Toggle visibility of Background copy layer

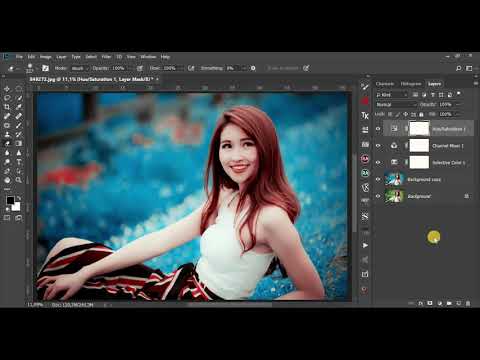378,179
